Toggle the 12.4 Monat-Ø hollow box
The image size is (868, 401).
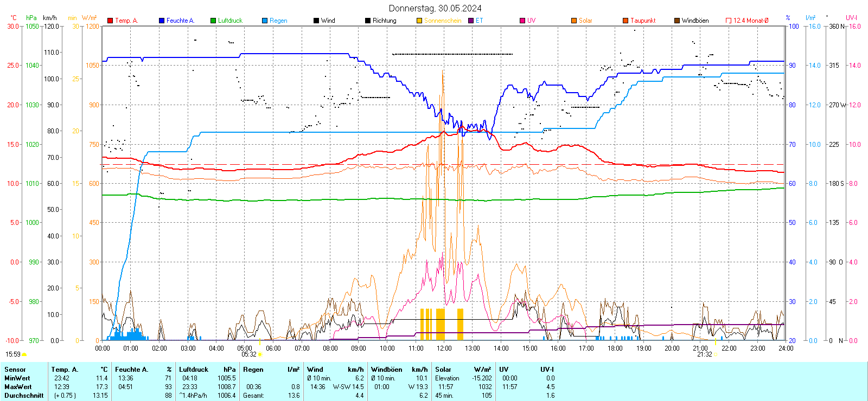click(729, 21)
